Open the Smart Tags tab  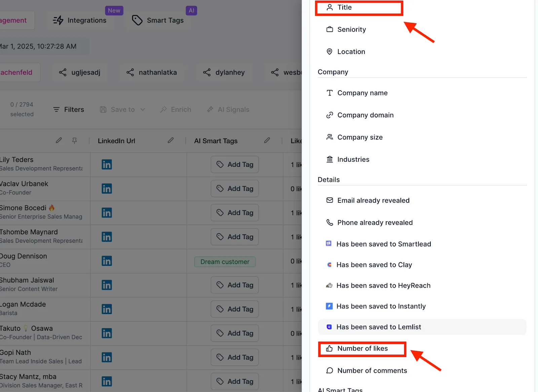pos(158,20)
